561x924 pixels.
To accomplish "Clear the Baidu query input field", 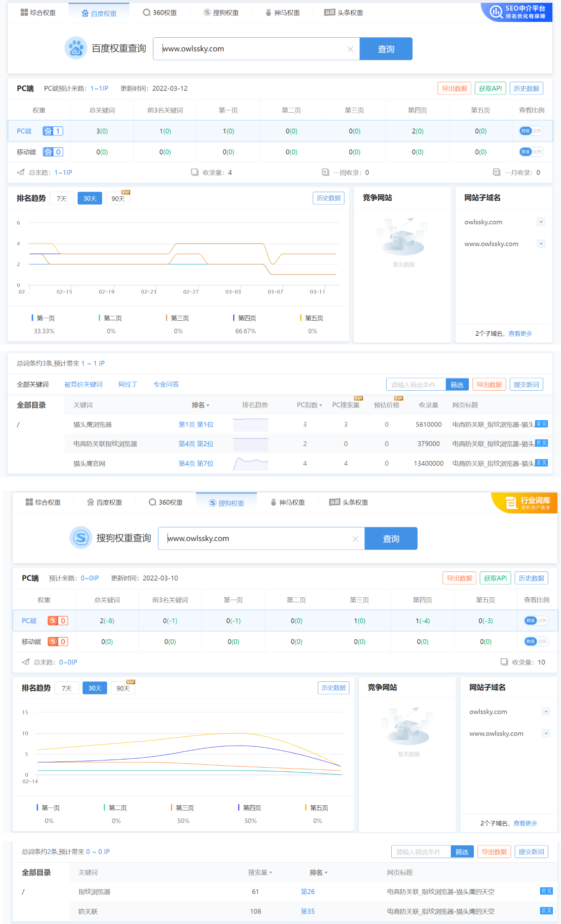I will coord(350,49).
